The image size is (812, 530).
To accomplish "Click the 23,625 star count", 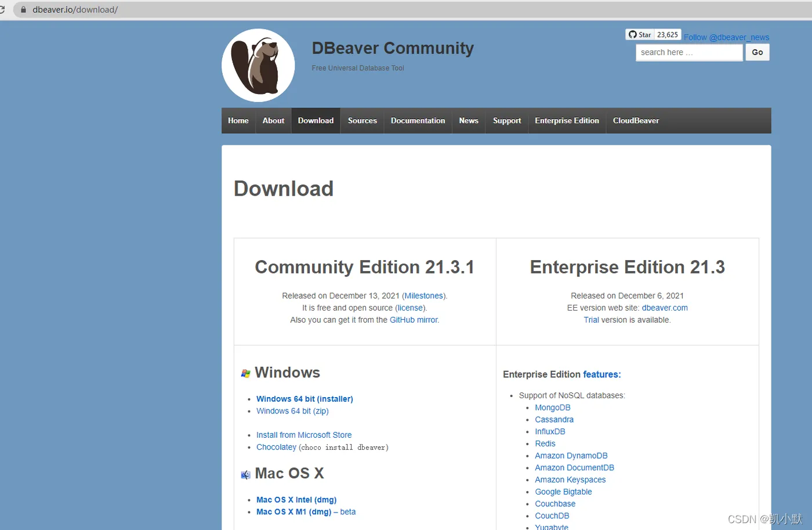I will tap(668, 35).
